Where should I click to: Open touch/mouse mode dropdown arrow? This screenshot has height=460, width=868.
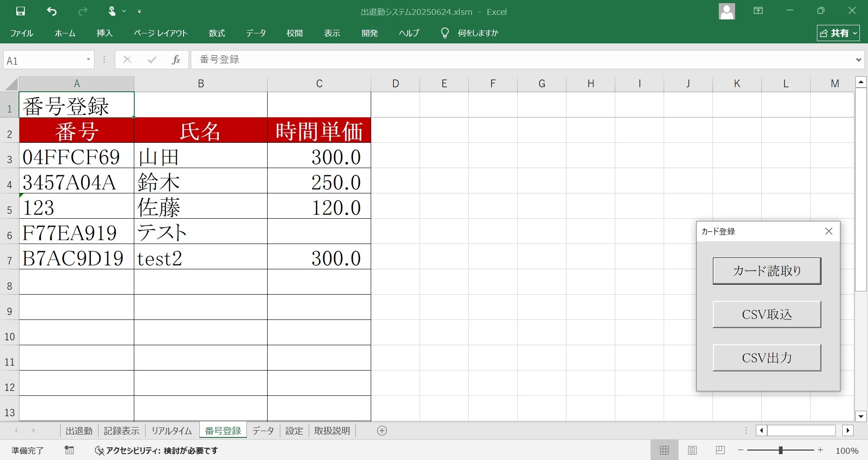click(x=124, y=11)
